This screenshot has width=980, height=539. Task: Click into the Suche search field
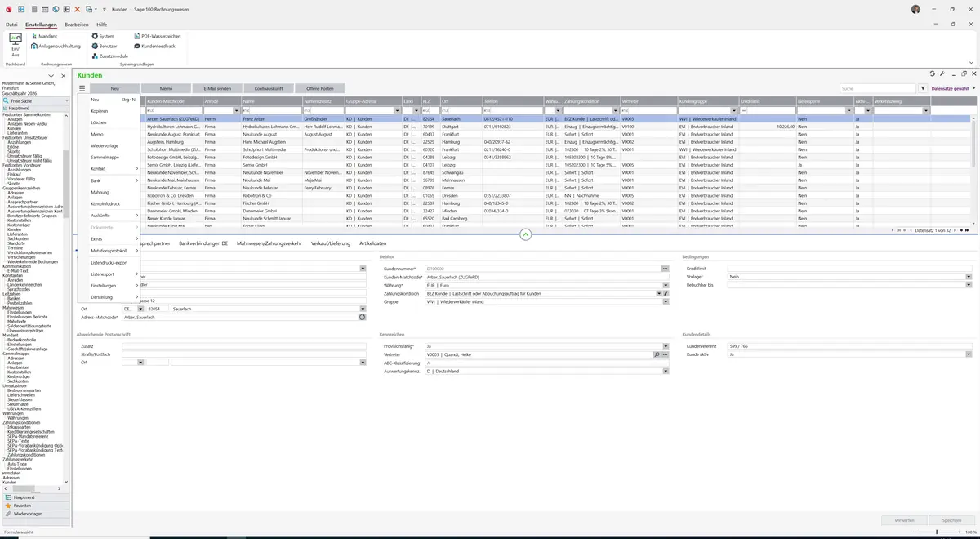click(x=878, y=88)
